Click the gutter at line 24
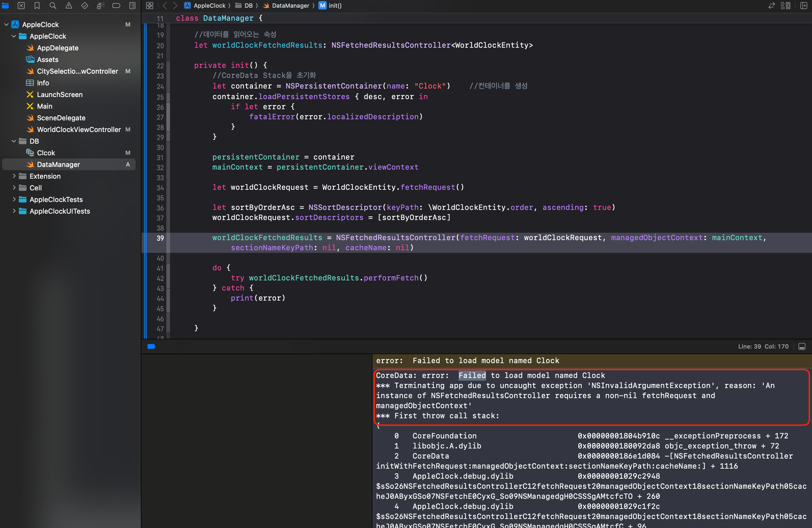Viewport: 812px width, 528px height. [x=160, y=86]
